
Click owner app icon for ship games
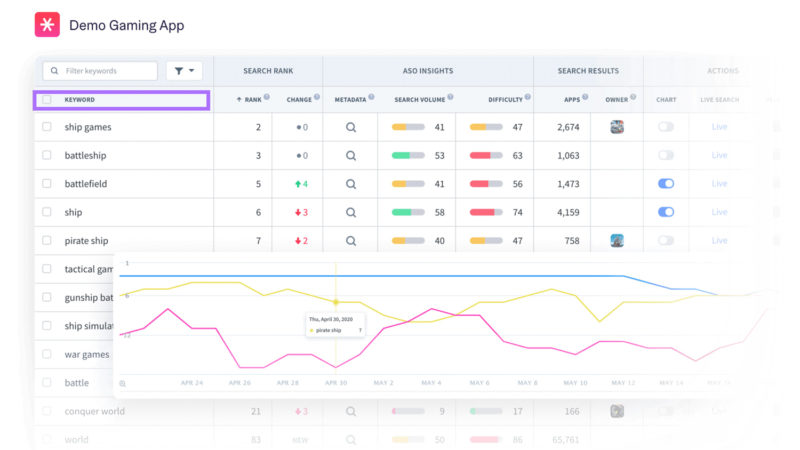tap(617, 127)
